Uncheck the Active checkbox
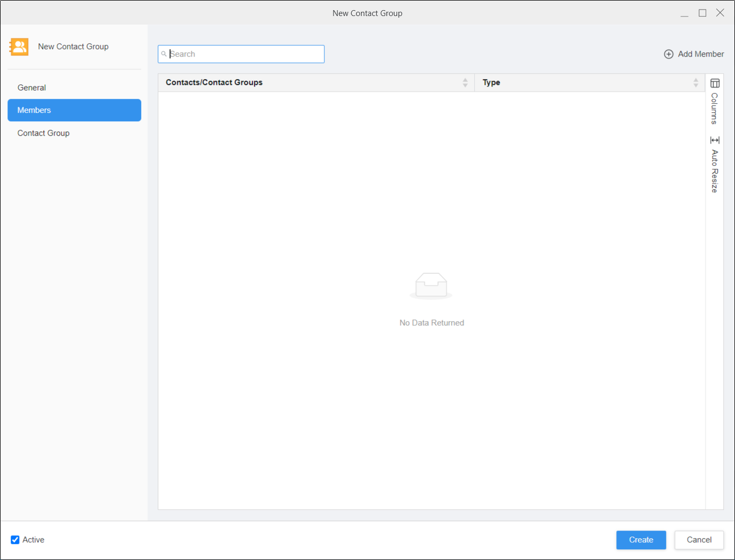 tap(15, 540)
